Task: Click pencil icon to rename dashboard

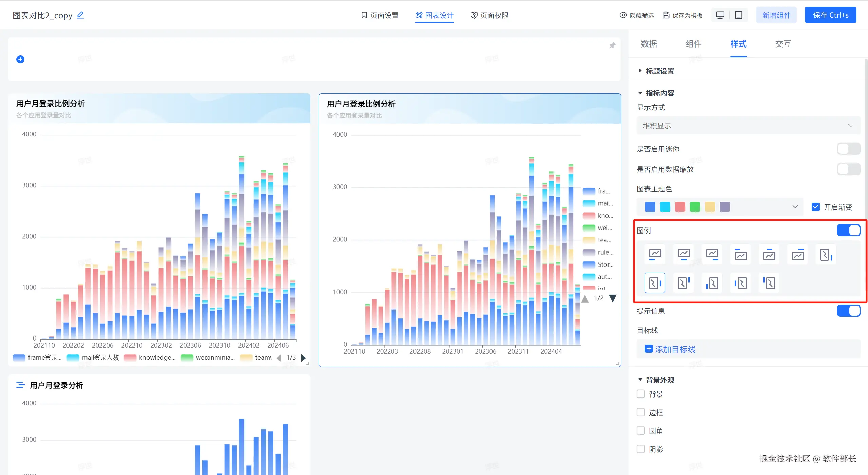Action: (80, 15)
